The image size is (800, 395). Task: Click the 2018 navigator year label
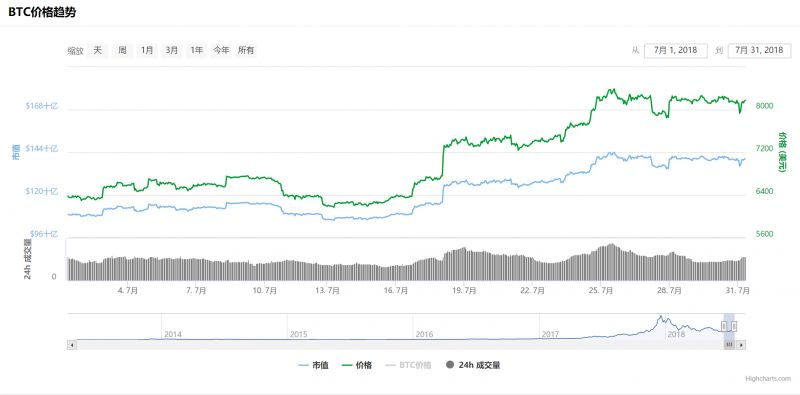pyautogui.click(x=676, y=334)
